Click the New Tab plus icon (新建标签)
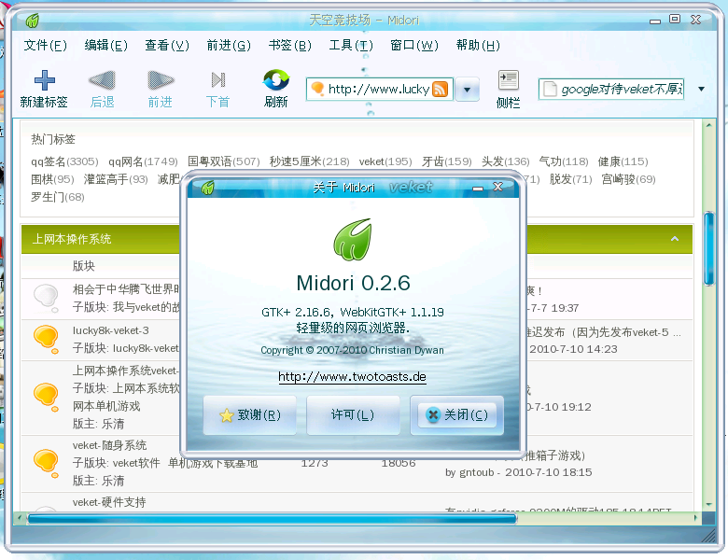The width and height of the screenshot is (728, 560). (x=45, y=80)
